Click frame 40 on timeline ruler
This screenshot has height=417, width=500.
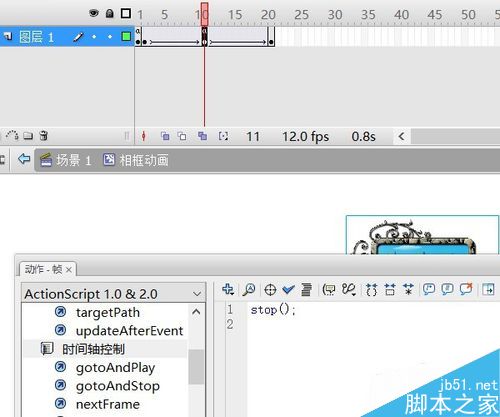click(x=401, y=15)
